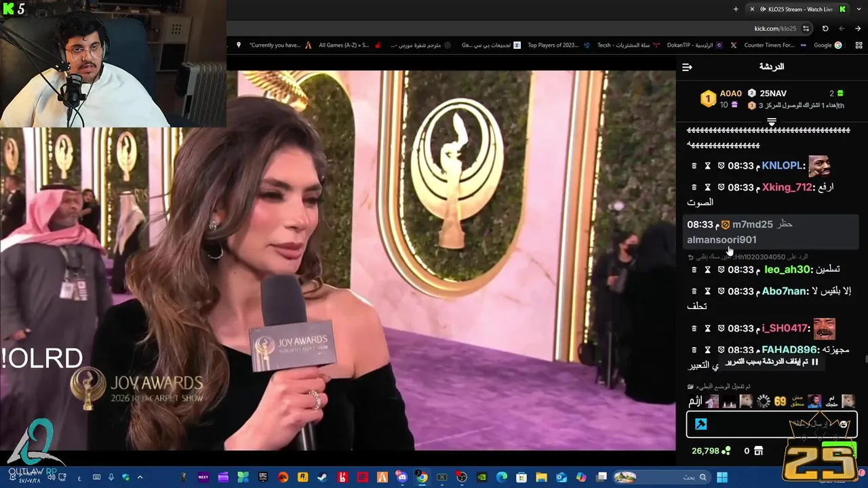
Task: Open the X (Twitter) bookmark icon
Action: [733, 45]
